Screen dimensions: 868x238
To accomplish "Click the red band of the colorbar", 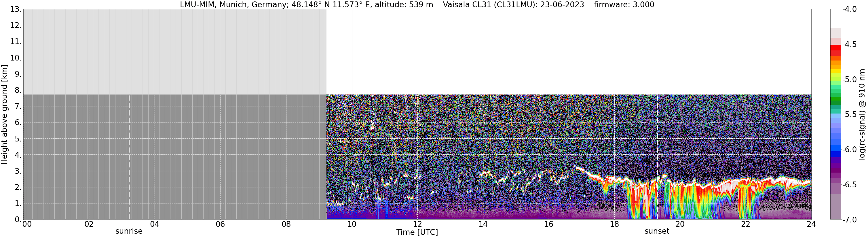I will click(836, 48).
